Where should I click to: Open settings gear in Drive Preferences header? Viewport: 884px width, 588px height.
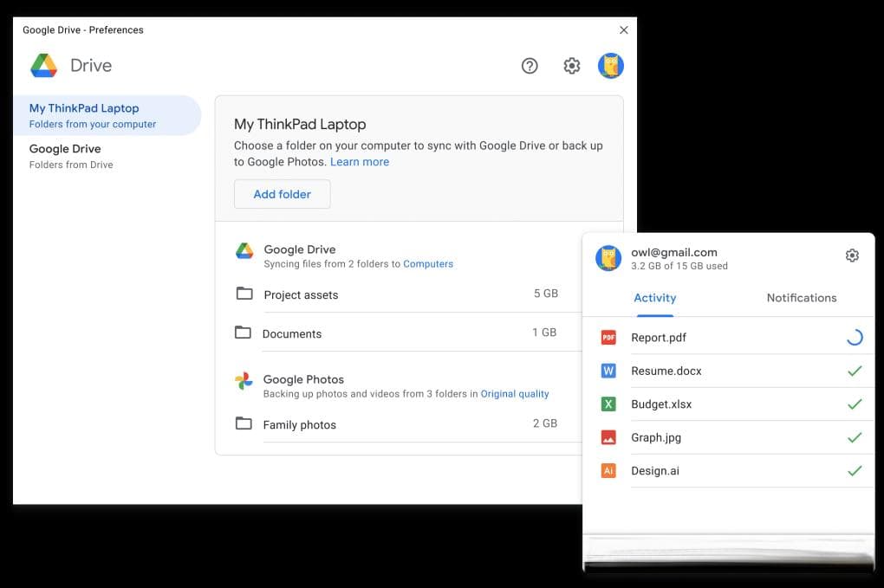point(572,66)
